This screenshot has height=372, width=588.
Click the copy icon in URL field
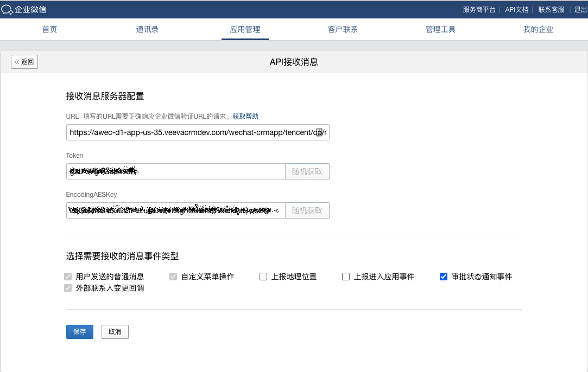(x=319, y=132)
